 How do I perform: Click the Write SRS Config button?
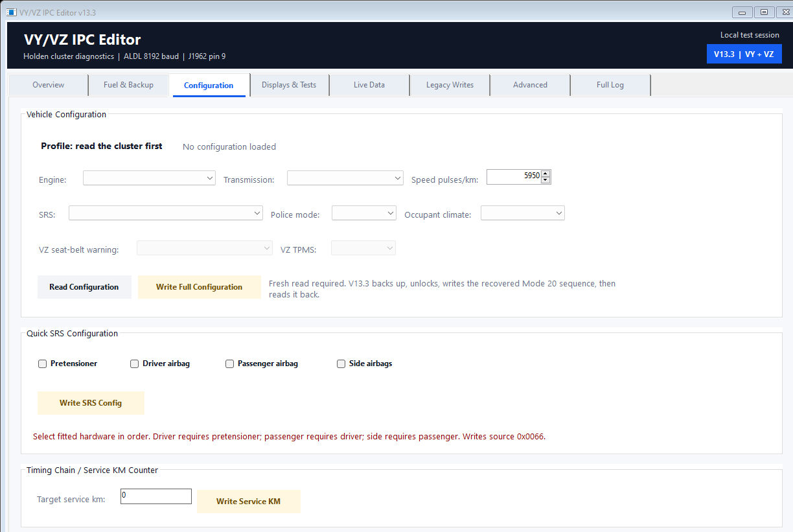[91, 403]
